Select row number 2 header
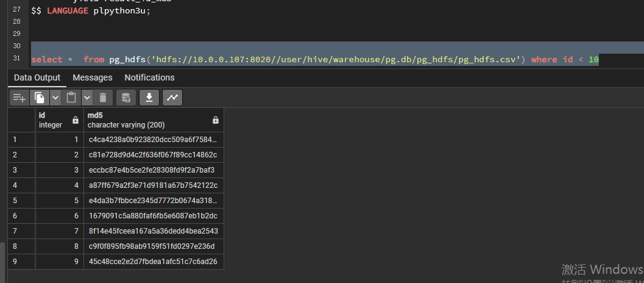The height and width of the screenshot is (283, 644). tap(21, 155)
